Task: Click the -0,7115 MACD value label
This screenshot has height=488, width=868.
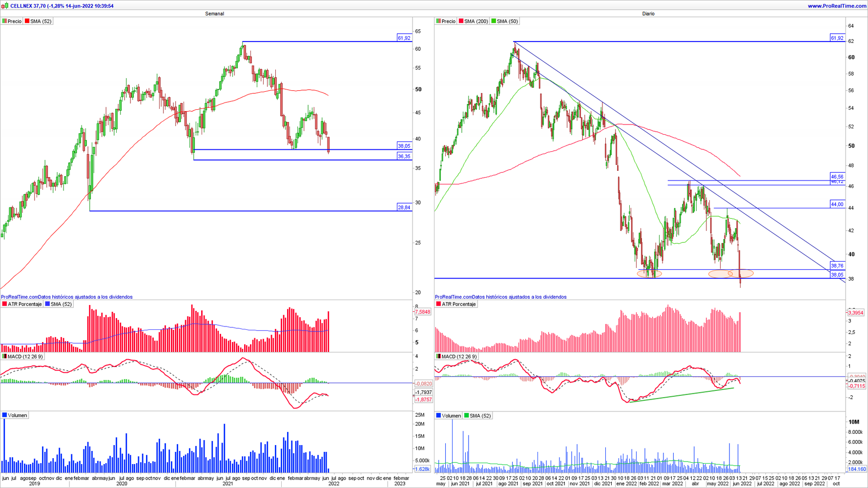Action: click(856, 386)
